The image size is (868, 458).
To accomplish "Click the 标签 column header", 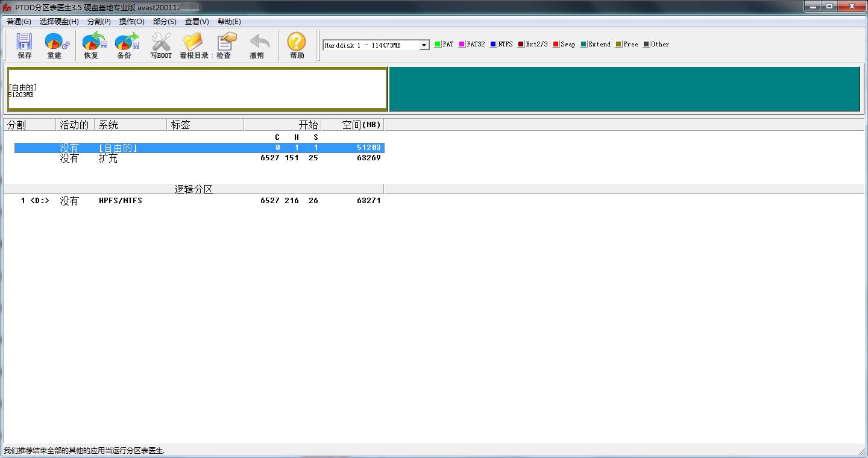I will click(205, 125).
